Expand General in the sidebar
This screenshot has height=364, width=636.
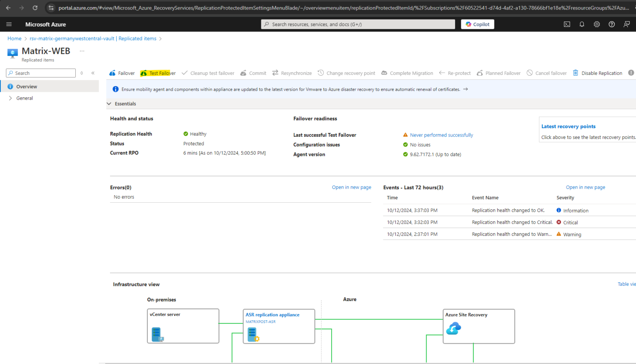(x=24, y=98)
